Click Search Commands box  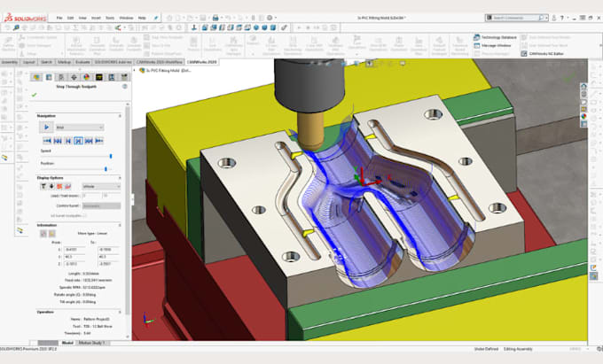coord(516,18)
